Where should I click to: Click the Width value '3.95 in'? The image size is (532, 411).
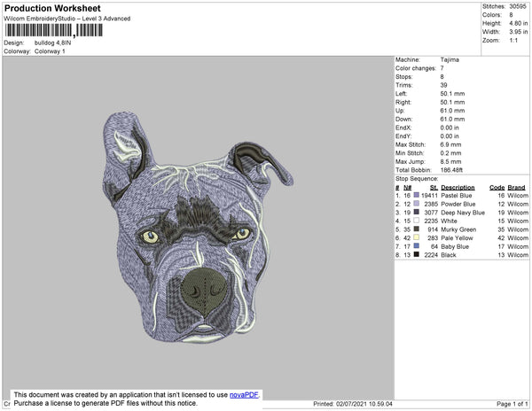pos(518,32)
